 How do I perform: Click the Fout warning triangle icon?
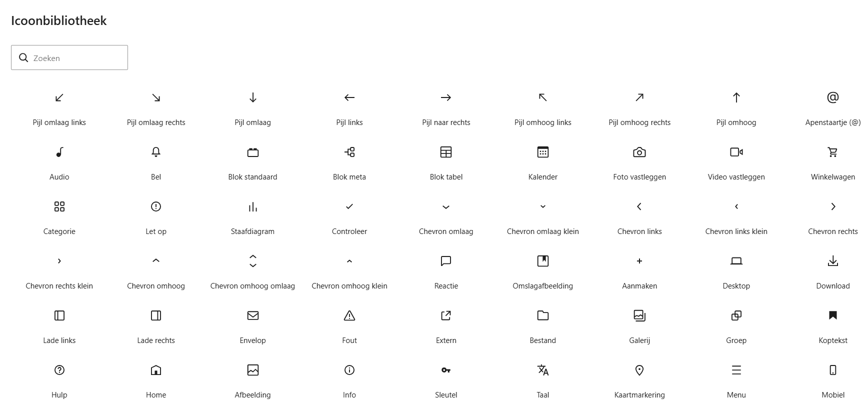(349, 315)
